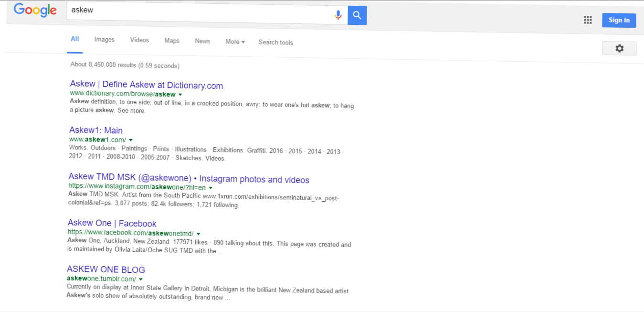Expand arrow beside the askew1.com URL

(x=131, y=140)
